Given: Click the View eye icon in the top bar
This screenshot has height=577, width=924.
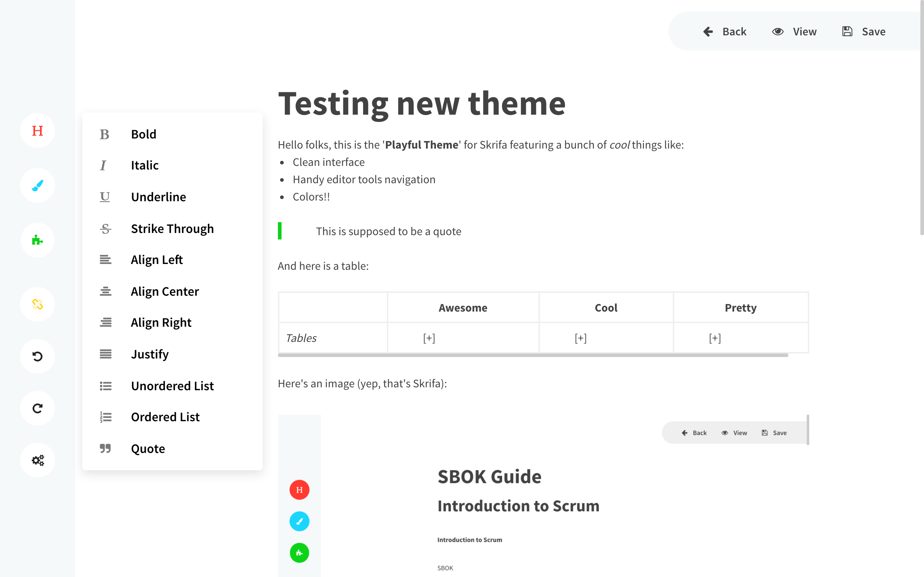Looking at the screenshot, I should 778,31.
